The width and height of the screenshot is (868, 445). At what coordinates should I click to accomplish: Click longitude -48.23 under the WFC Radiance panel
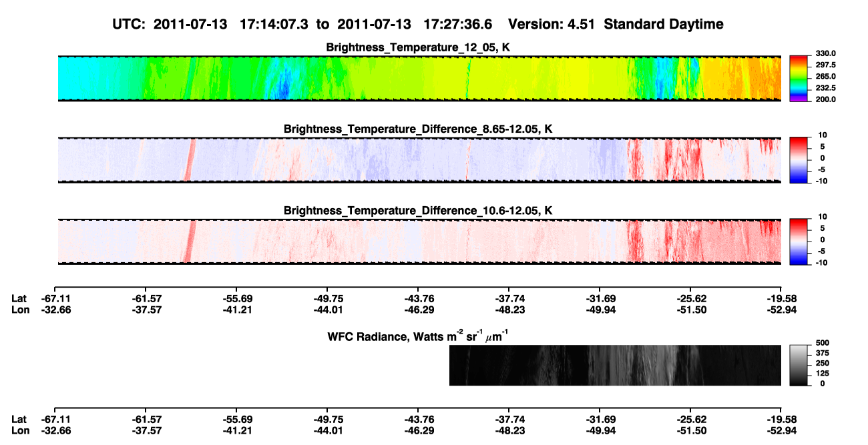click(x=509, y=430)
